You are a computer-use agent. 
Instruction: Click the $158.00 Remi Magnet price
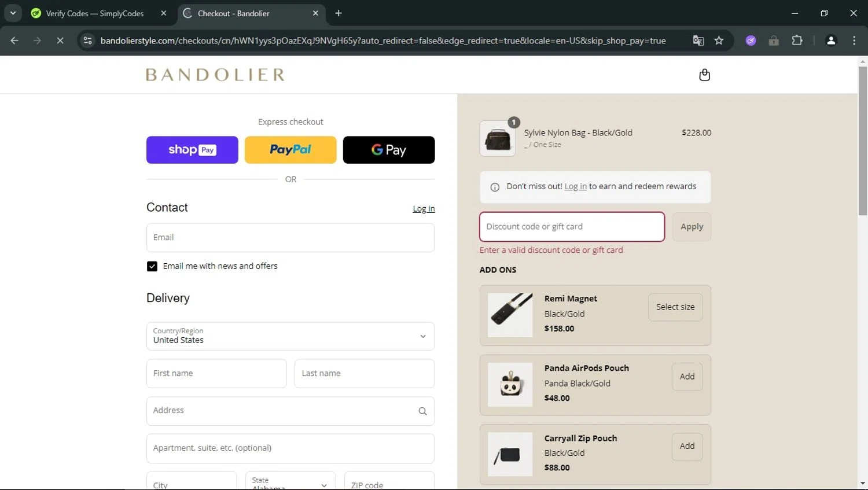[559, 329]
